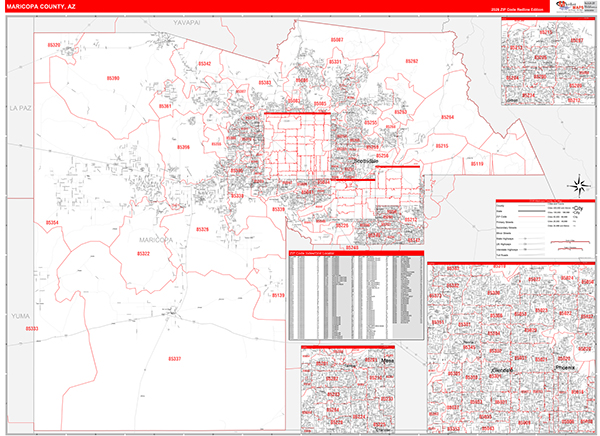The width and height of the screenshot is (600, 436).
Task: Click ZIP code label 85262
Action: tap(412, 61)
